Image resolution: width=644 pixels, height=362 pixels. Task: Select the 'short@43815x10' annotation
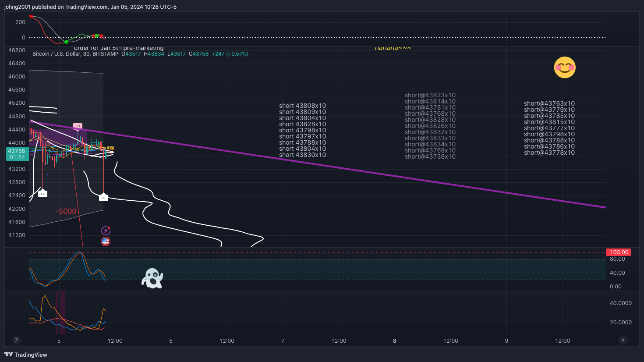[x=549, y=122]
